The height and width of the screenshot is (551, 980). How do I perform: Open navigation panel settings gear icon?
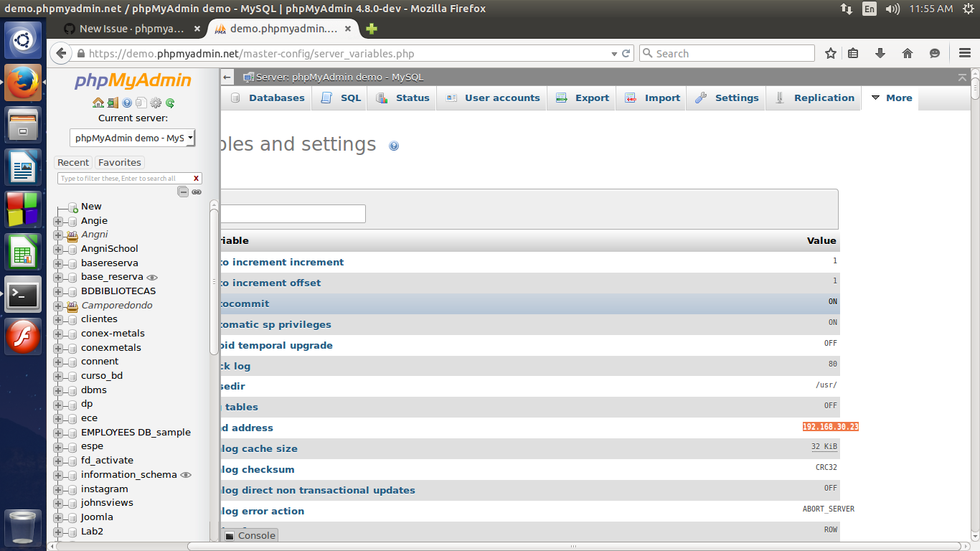coord(155,103)
